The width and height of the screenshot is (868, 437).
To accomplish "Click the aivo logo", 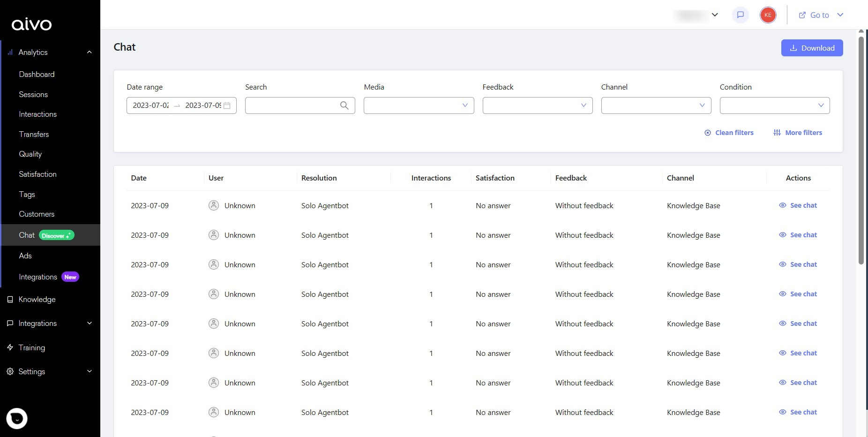I will click(32, 24).
